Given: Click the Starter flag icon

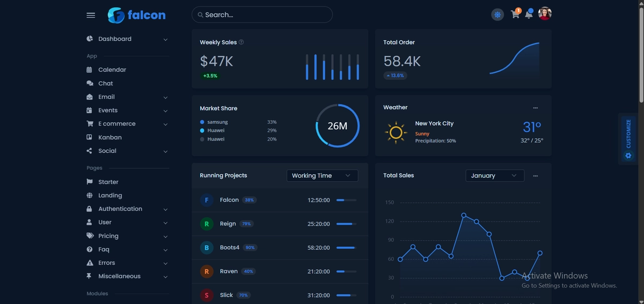Looking at the screenshot, I should 90,182.
